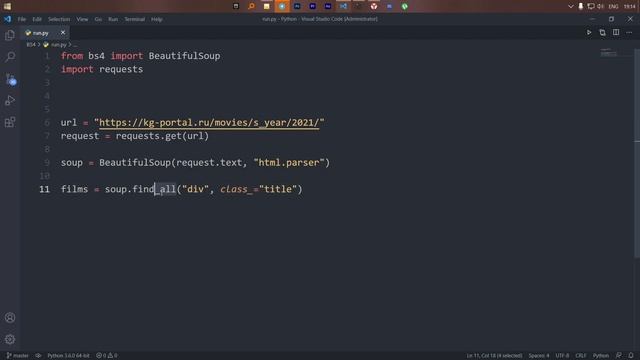Click line number 11 in the gutter

(44, 189)
